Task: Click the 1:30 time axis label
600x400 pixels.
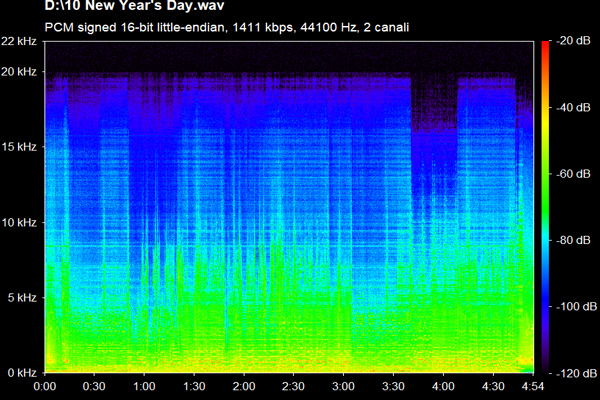Action: click(194, 386)
